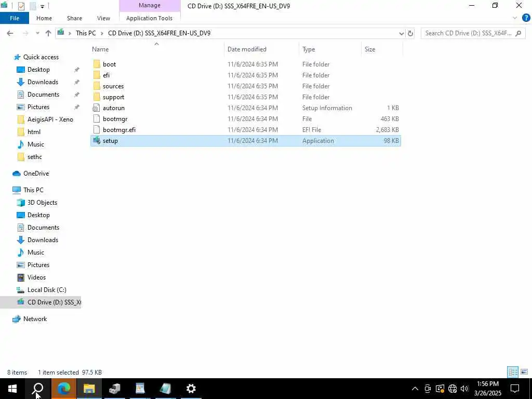Select the Application Tools tab

(149, 18)
